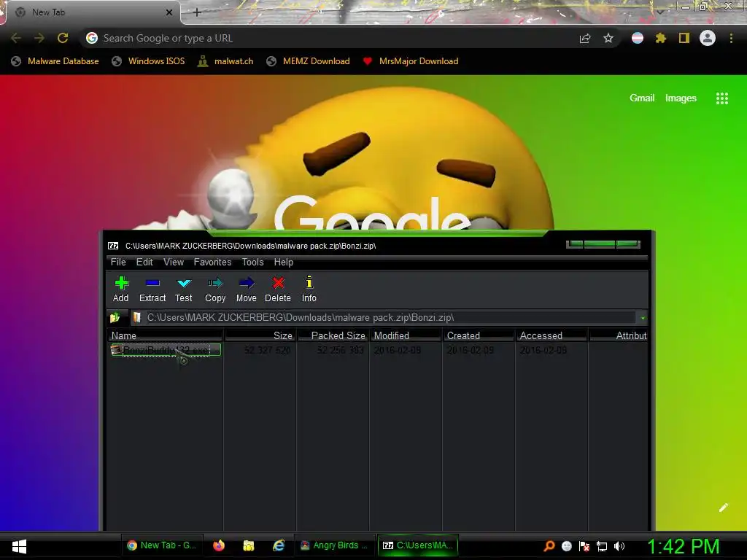Screen dimensions: 747x560
Task: Click the 52 256 383 packed size cell
Action: (x=340, y=351)
